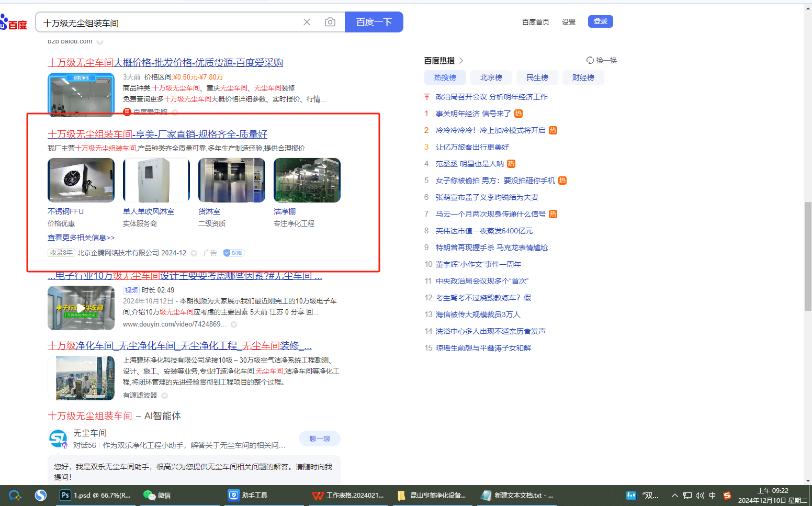The width and height of the screenshot is (812, 506).
Task: Open 查看更多相关信息 link
Action: click(81, 238)
